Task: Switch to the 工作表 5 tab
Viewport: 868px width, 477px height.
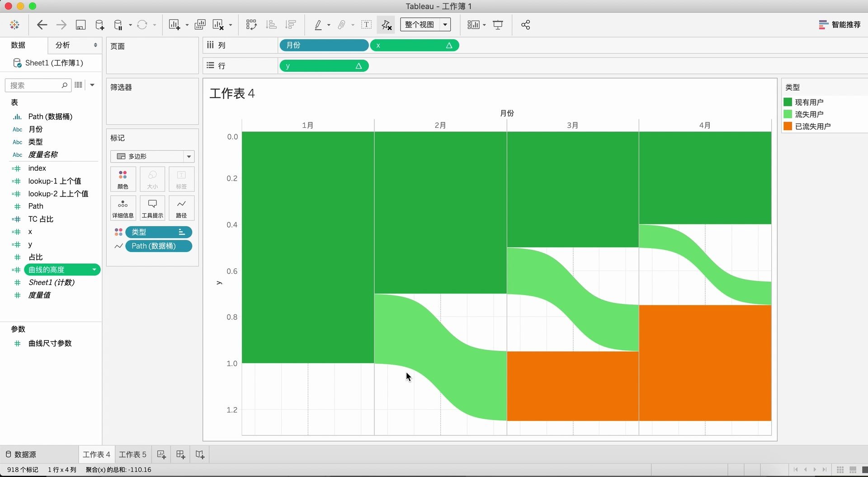Action: pyautogui.click(x=132, y=454)
